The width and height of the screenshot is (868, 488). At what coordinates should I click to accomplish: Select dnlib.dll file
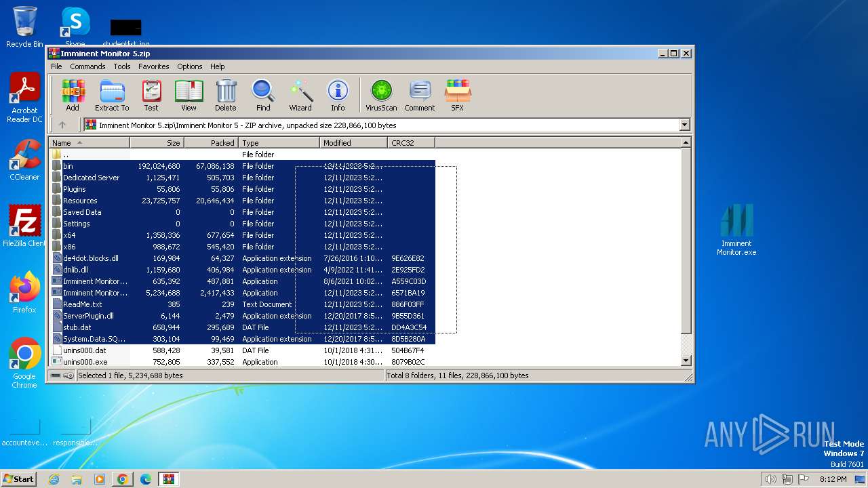point(242,270)
